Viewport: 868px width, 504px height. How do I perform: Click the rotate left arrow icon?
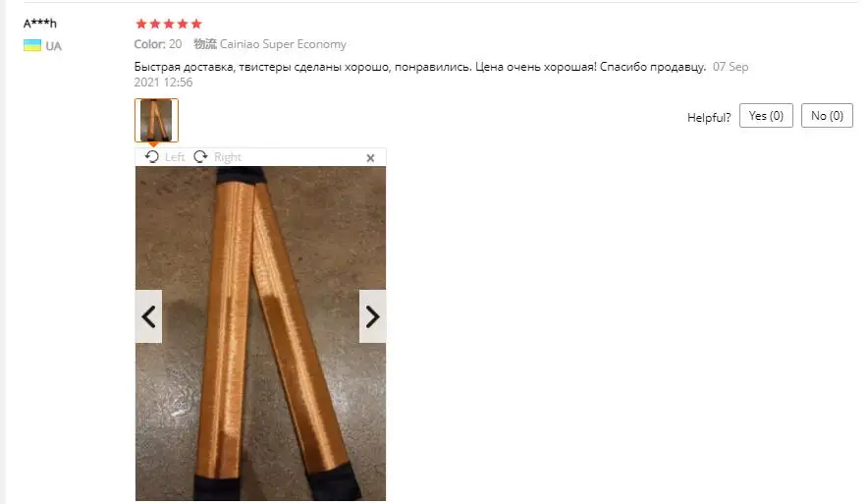coord(151,157)
